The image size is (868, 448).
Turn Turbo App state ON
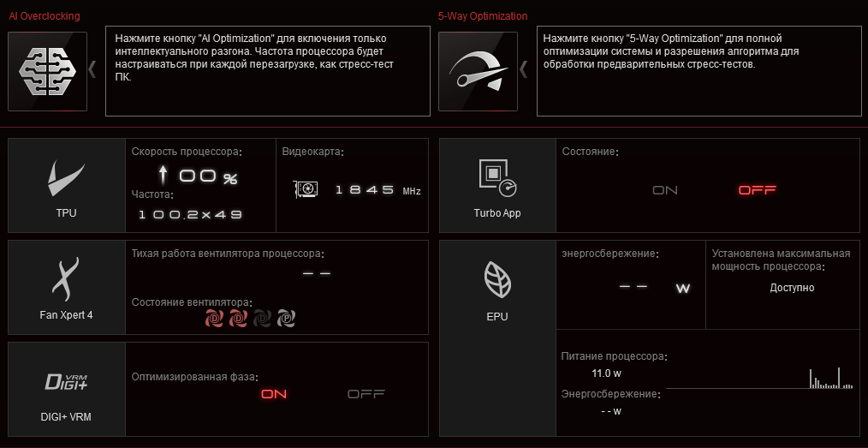(x=665, y=190)
